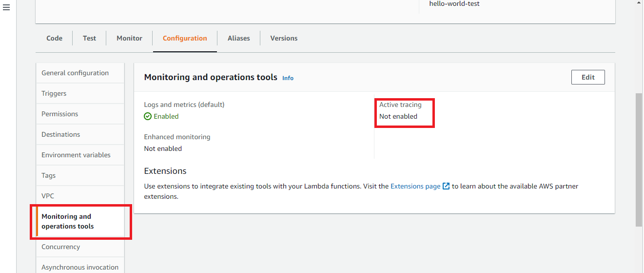Click the external link icon beside Extensions page
The image size is (644, 273).
tap(446, 186)
